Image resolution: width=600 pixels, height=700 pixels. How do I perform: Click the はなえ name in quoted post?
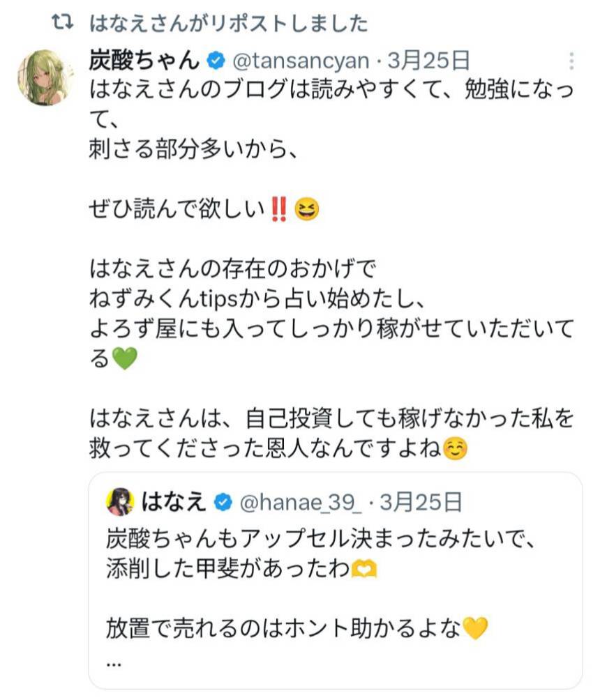(174, 501)
